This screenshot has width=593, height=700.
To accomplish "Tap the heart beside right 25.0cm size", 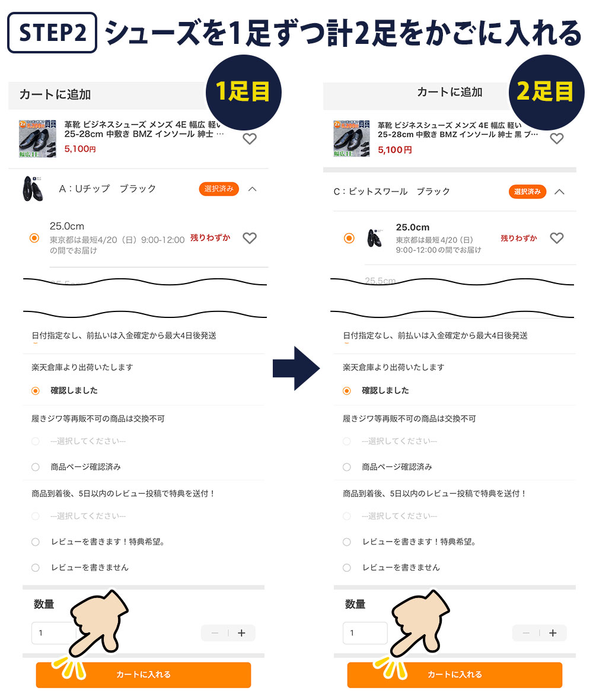I will [556, 238].
